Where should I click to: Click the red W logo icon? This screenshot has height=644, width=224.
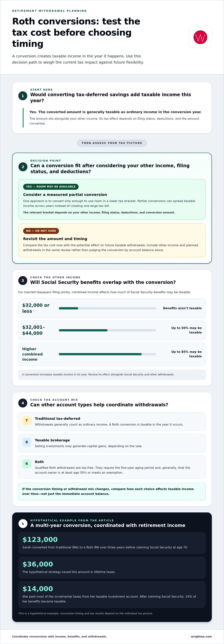[x=200, y=37]
